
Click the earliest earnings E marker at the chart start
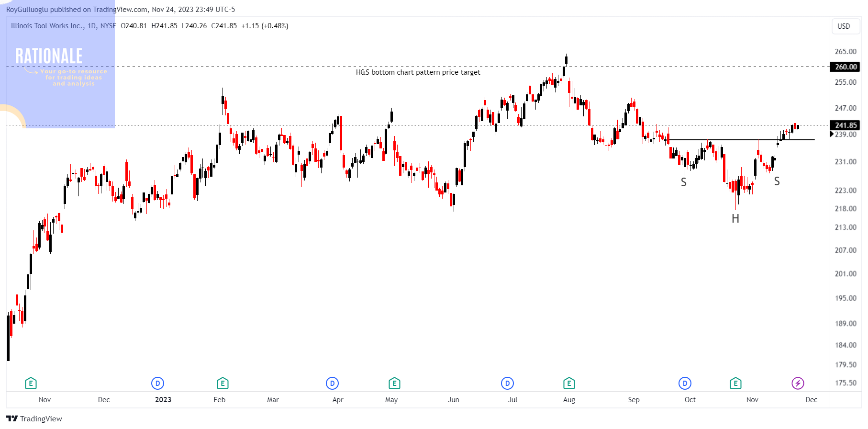(x=31, y=384)
